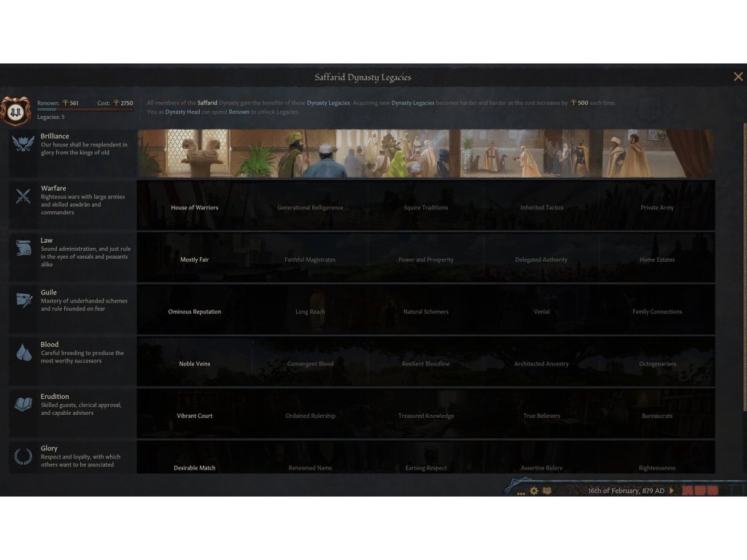Viewport: 747px width, 560px height.
Task: Unlock the Vibrant Court legacy
Action: point(194,416)
